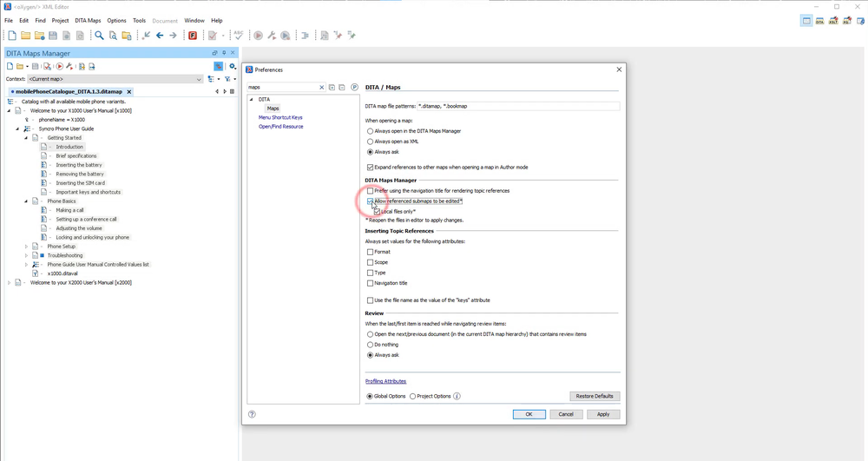Click the New document icon in main toolbar
The width and height of the screenshot is (868, 461).
point(11,36)
